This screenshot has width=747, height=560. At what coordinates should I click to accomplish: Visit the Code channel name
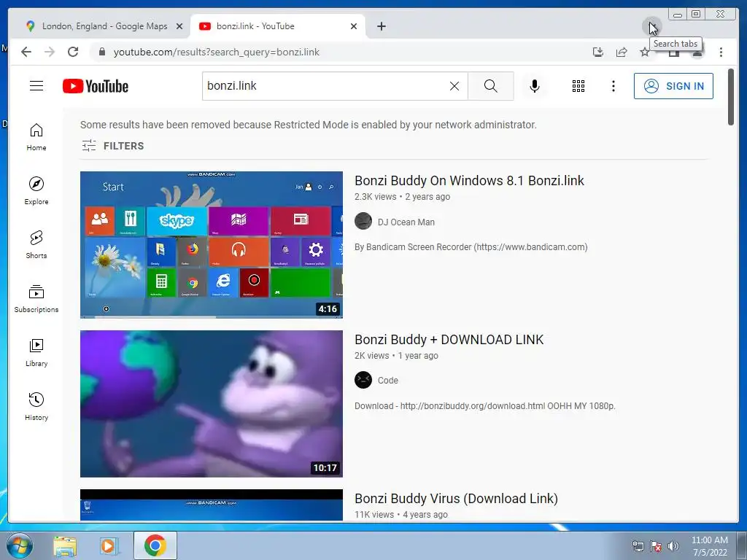point(388,381)
